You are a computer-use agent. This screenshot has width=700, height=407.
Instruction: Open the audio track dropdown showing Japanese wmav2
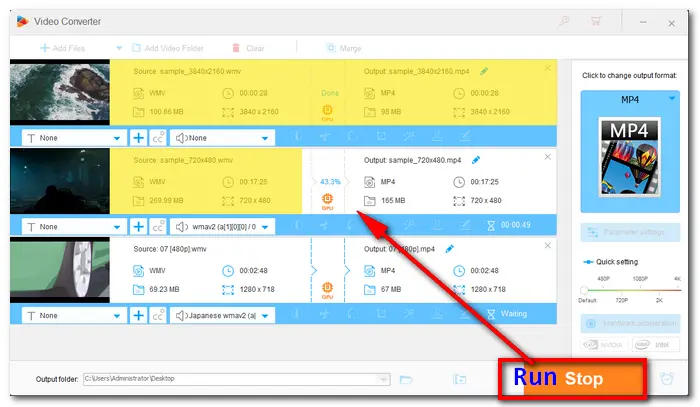pyautogui.click(x=265, y=314)
